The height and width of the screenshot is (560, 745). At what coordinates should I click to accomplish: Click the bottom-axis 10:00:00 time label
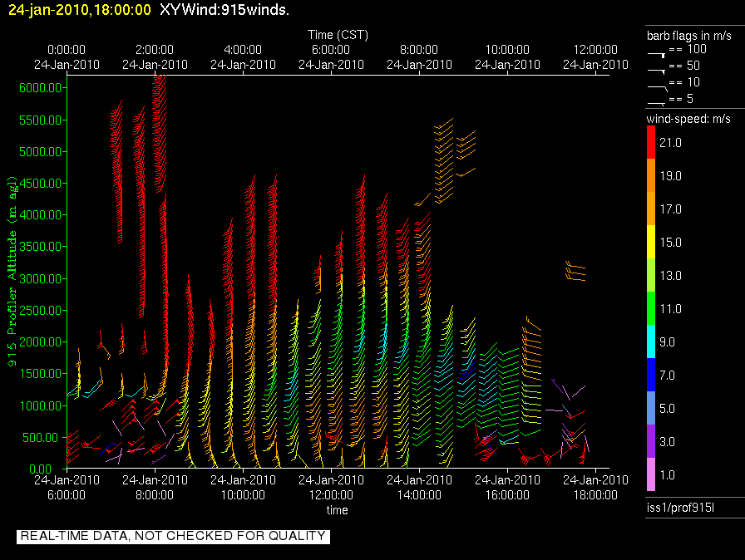(x=243, y=495)
